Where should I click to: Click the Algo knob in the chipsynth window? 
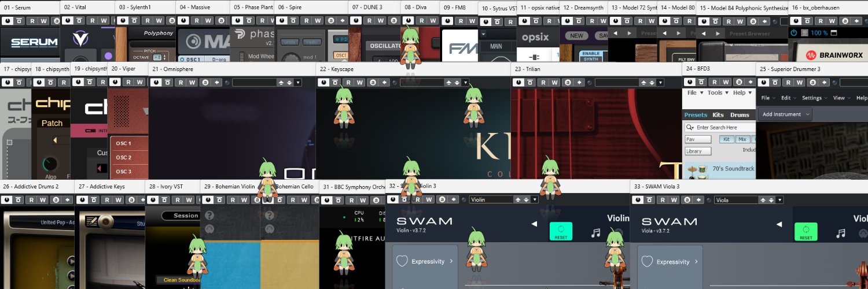(51, 164)
